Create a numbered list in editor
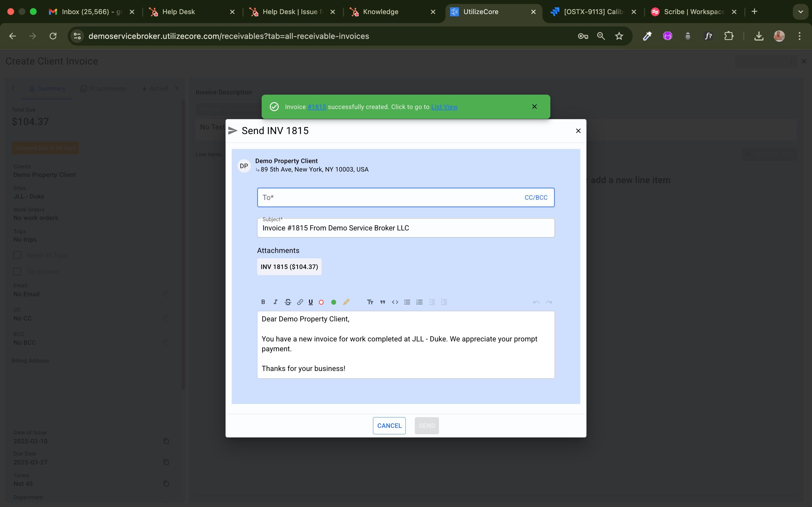Image resolution: width=812 pixels, height=507 pixels. click(420, 302)
